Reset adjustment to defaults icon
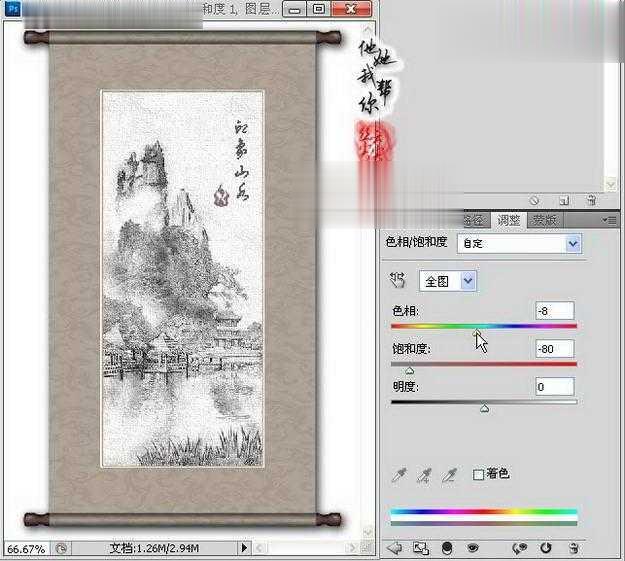The image size is (625, 561). coord(546,548)
